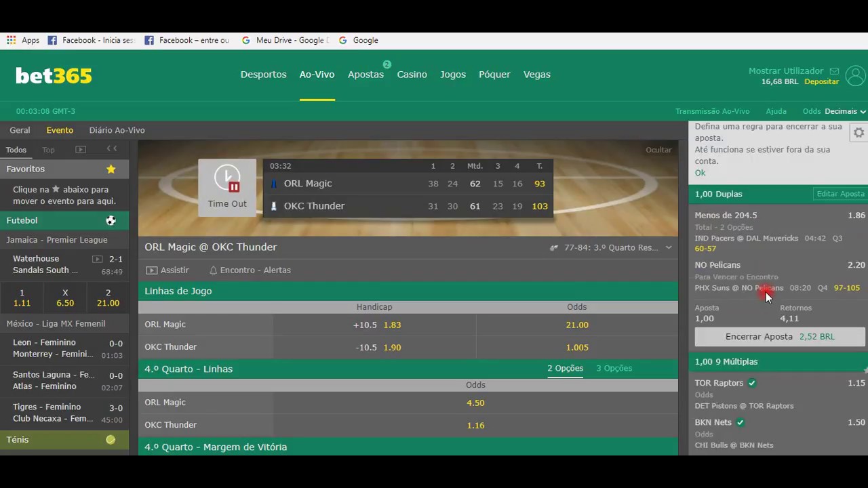Click TOR Raptors green check icon

(x=752, y=383)
